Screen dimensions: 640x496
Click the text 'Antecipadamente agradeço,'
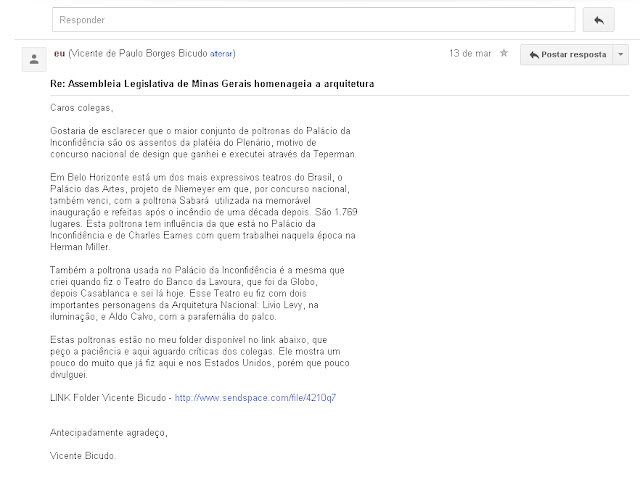click(109, 433)
